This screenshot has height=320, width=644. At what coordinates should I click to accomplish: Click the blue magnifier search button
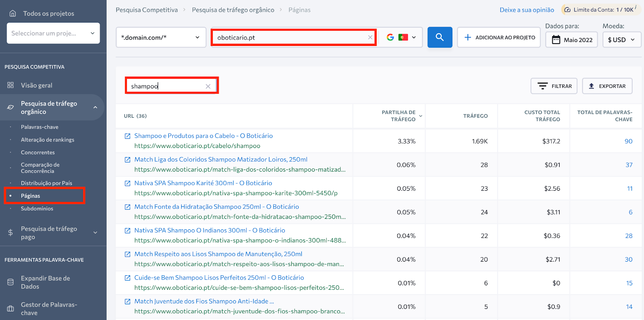440,37
